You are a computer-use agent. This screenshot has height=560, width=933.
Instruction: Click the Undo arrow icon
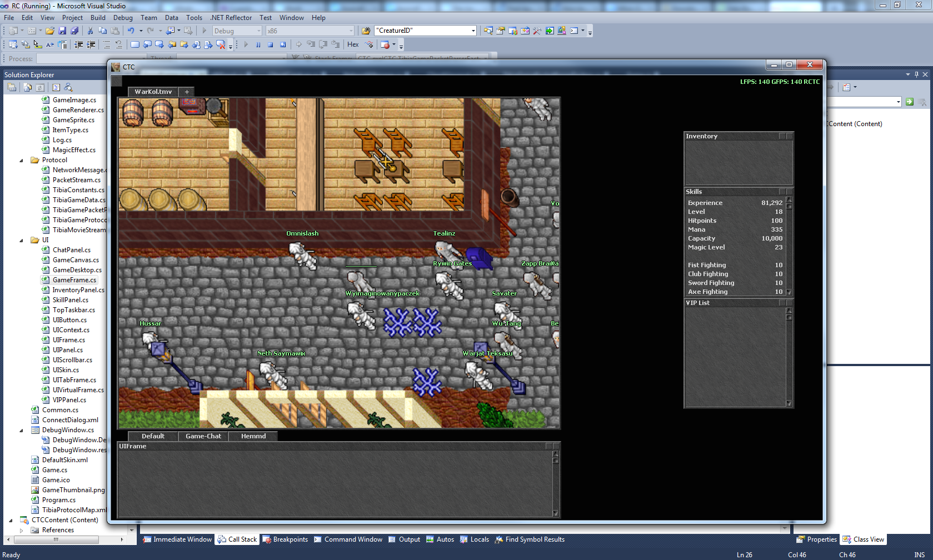pyautogui.click(x=131, y=31)
